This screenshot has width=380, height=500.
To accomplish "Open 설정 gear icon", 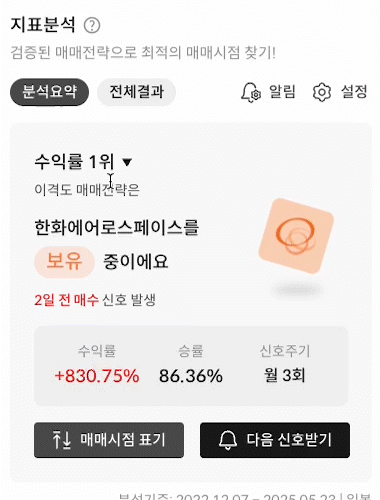I will (x=322, y=92).
